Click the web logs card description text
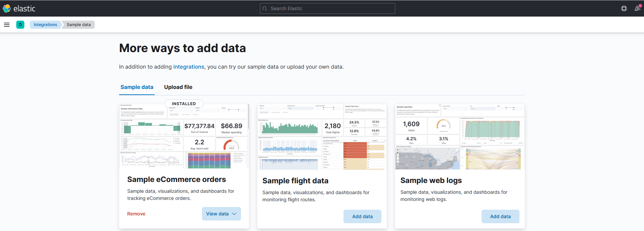 (454, 196)
